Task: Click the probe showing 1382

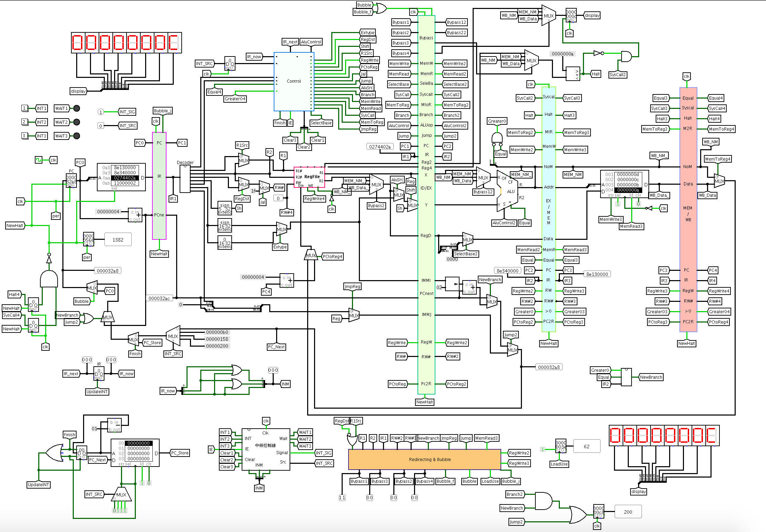Action: coord(118,240)
